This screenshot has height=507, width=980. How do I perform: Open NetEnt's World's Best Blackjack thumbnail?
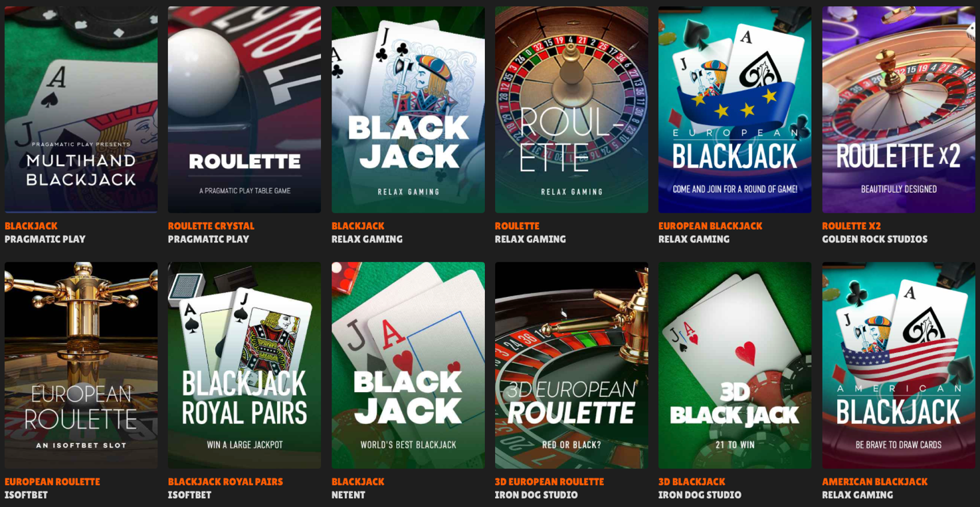tap(408, 365)
